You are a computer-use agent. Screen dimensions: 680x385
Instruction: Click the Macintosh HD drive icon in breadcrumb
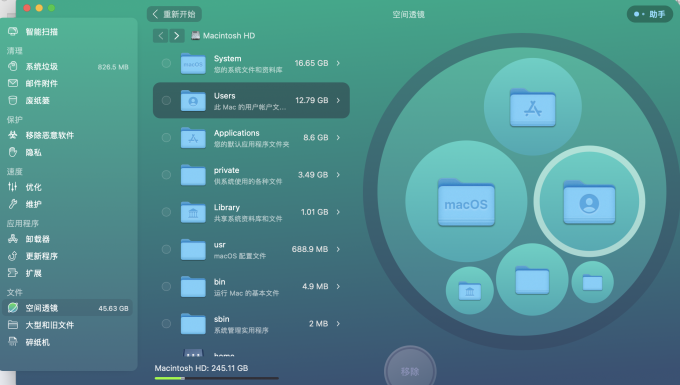click(196, 36)
